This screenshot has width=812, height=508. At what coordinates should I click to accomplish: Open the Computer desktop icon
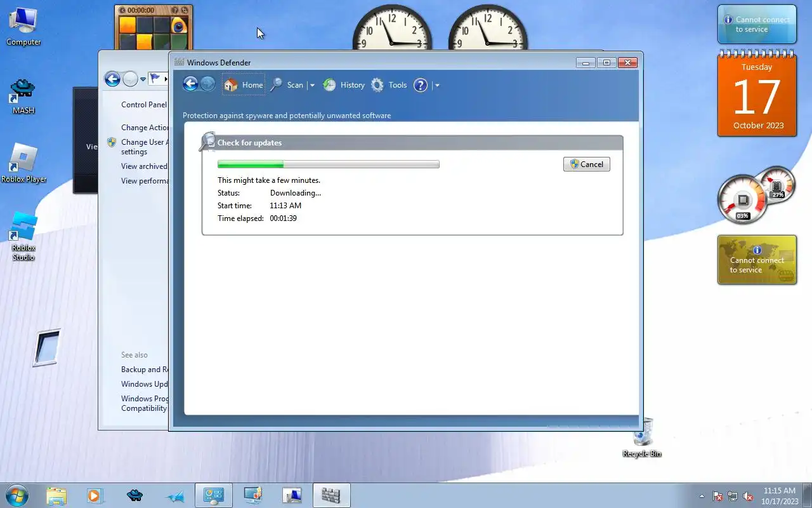pyautogui.click(x=23, y=26)
